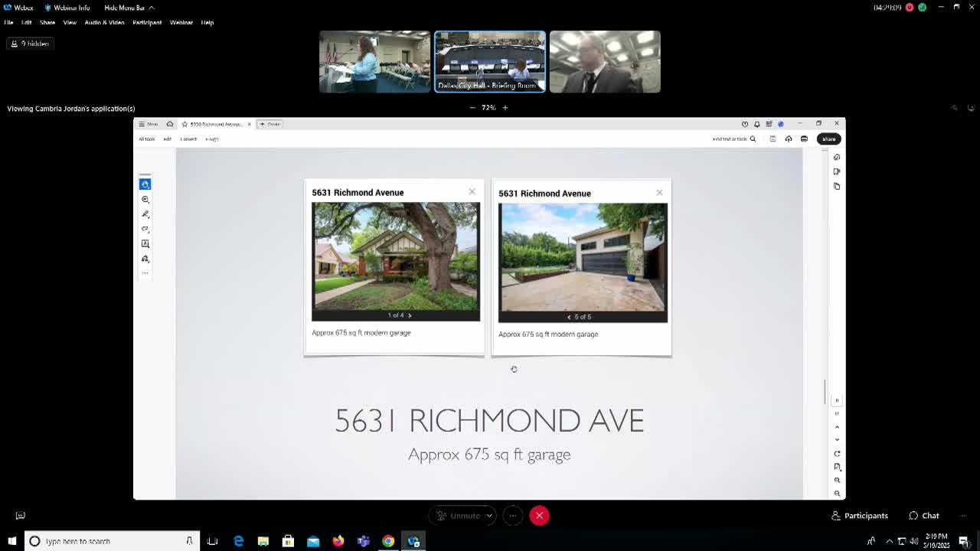Screen dimensions: 980x551
Task: Select the text box tool
Action: coord(145,243)
